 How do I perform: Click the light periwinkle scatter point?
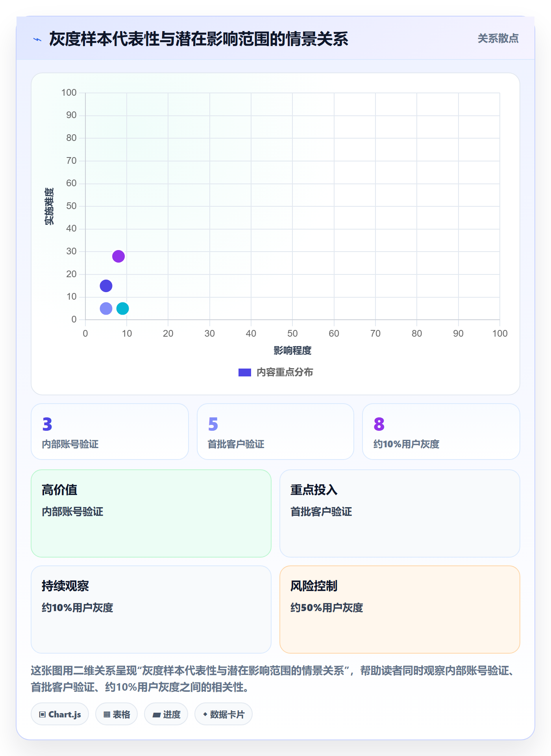(x=106, y=308)
